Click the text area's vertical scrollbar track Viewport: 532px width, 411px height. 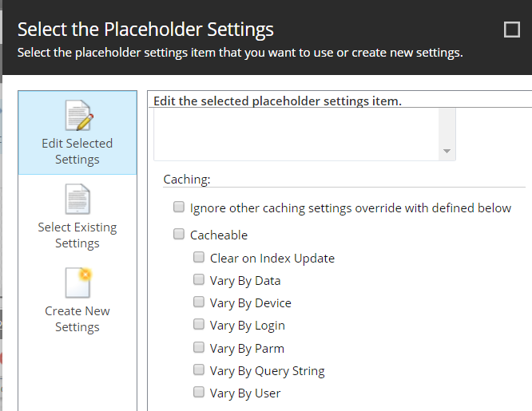pos(447,126)
